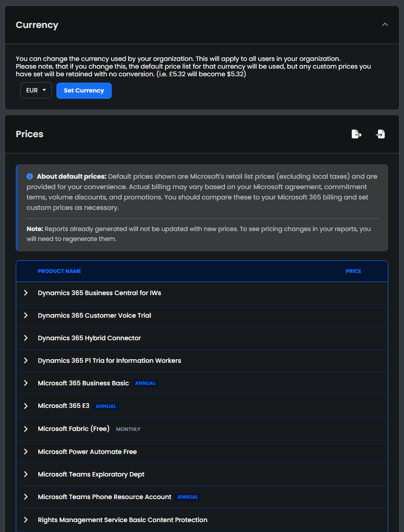
Task: Expand Rights Management Service Basic Content Protection row
Action: tap(26, 520)
